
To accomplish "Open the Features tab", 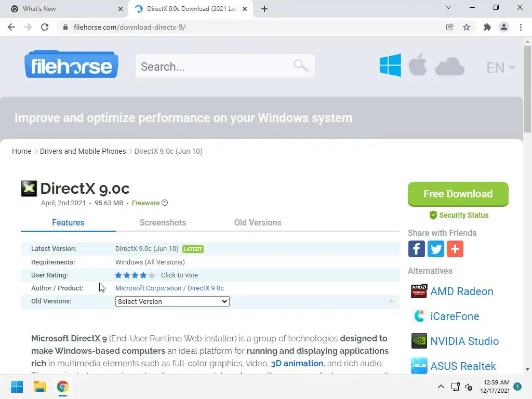I will (68, 222).
